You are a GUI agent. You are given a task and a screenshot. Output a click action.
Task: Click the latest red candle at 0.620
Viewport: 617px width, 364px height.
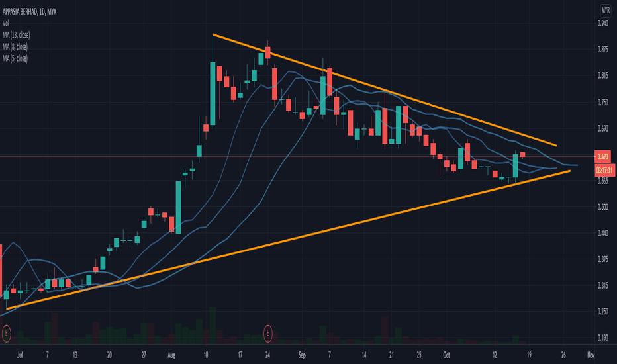coord(522,155)
